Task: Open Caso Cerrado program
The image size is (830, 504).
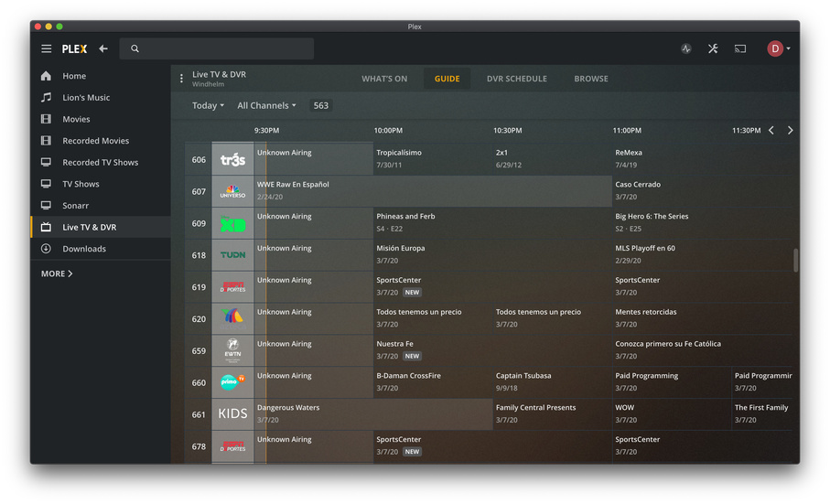Action: (703, 191)
